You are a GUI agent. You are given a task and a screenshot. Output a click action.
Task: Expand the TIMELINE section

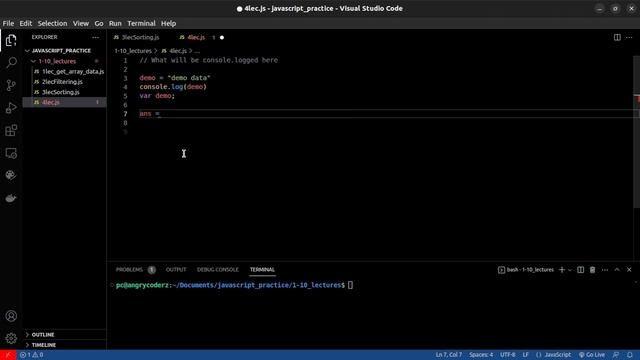click(44, 345)
